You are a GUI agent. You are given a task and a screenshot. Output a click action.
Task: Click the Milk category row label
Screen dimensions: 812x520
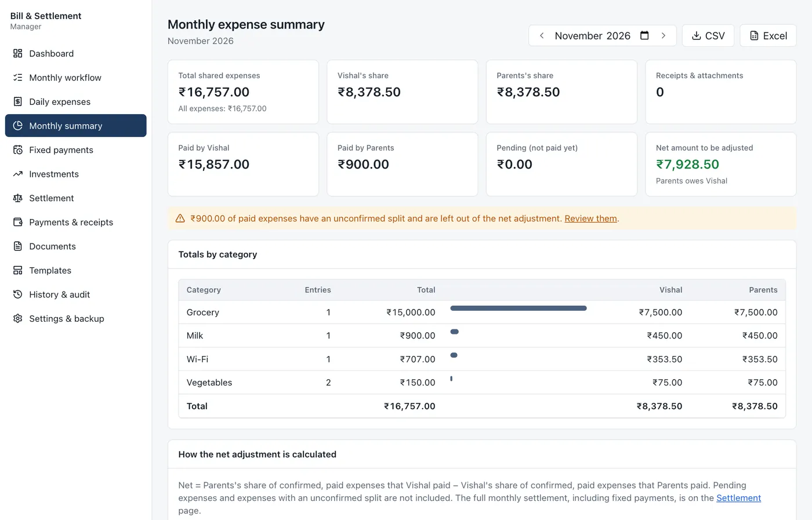(x=195, y=336)
